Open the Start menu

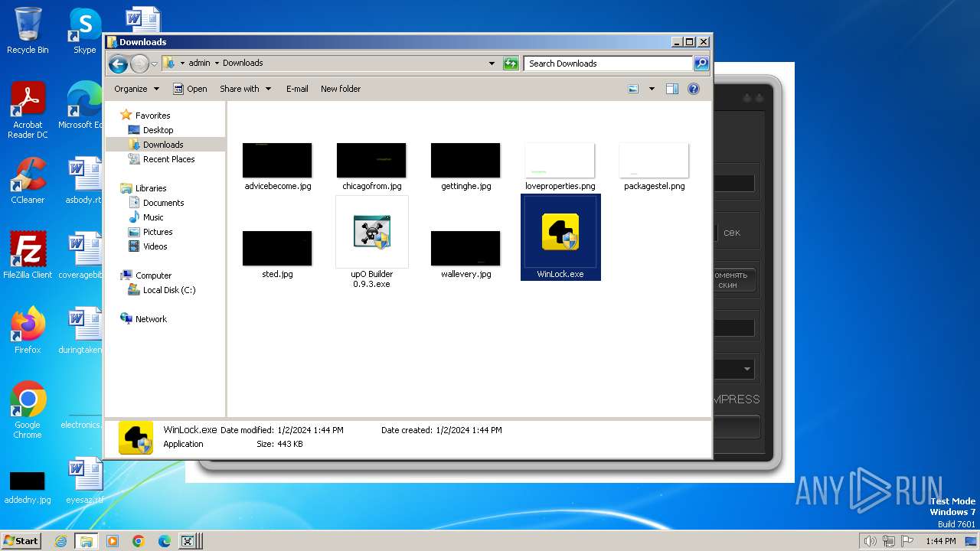coord(21,541)
